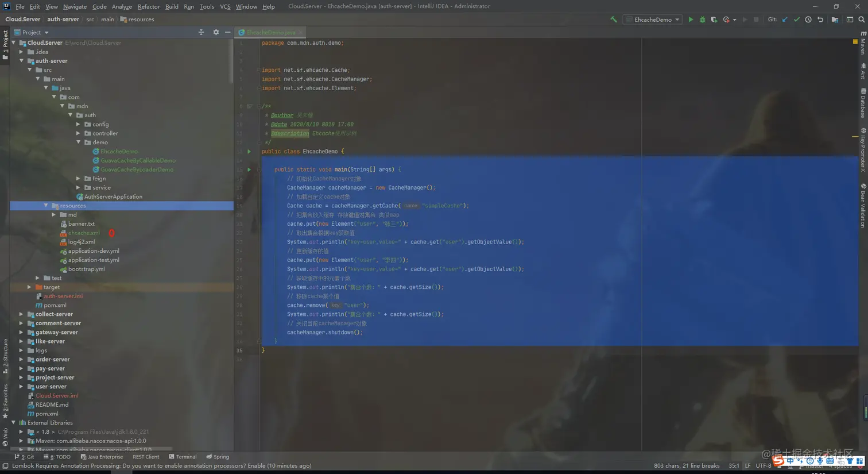
Task: Click the 35:1 cursor position indicator
Action: [x=734, y=466]
